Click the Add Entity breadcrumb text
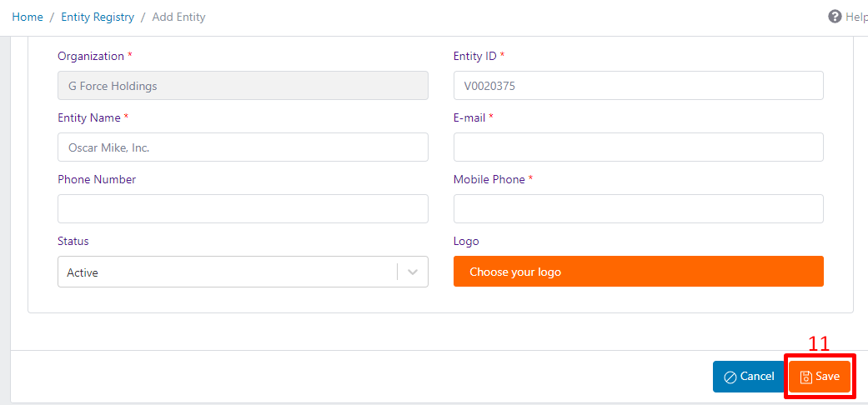Screen dimensions: 868x405 (x=178, y=17)
